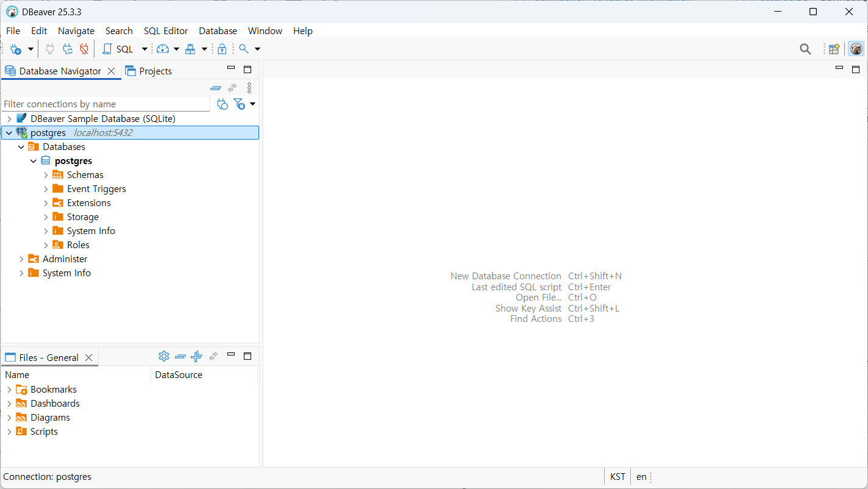Expand DBeaver Sample Database (SQLite) node
The image size is (868, 489).
[x=9, y=119]
